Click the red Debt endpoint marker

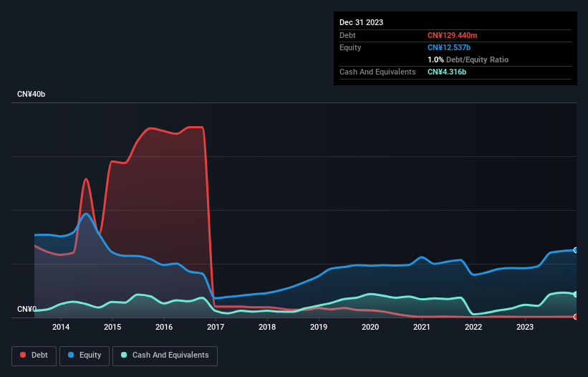576,317
